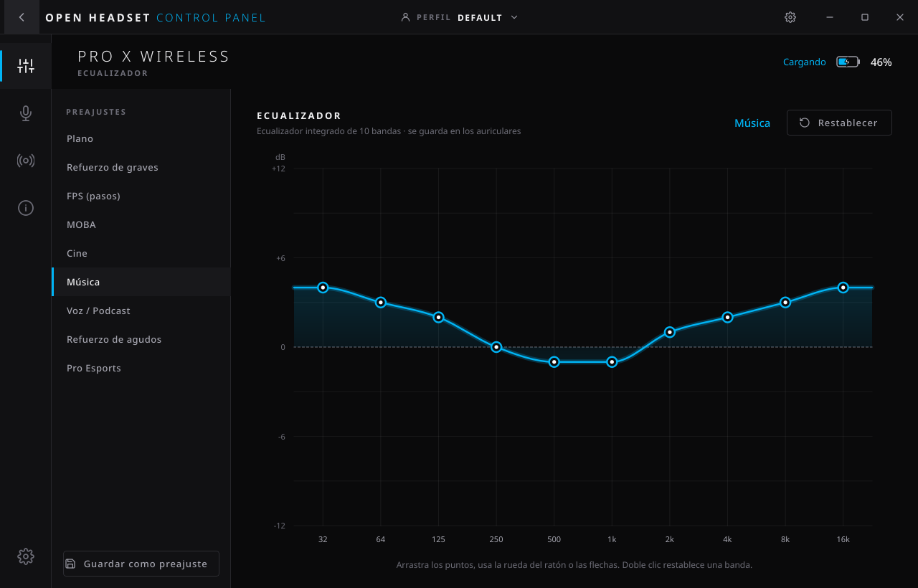
Task: Click the Cargando status text
Action: (x=805, y=62)
